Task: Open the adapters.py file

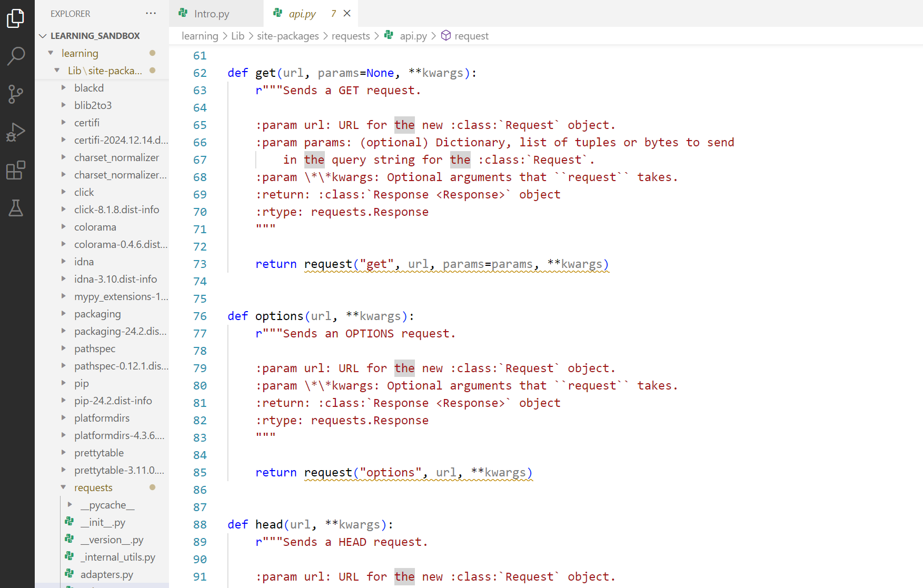Action: tap(106, 574)
